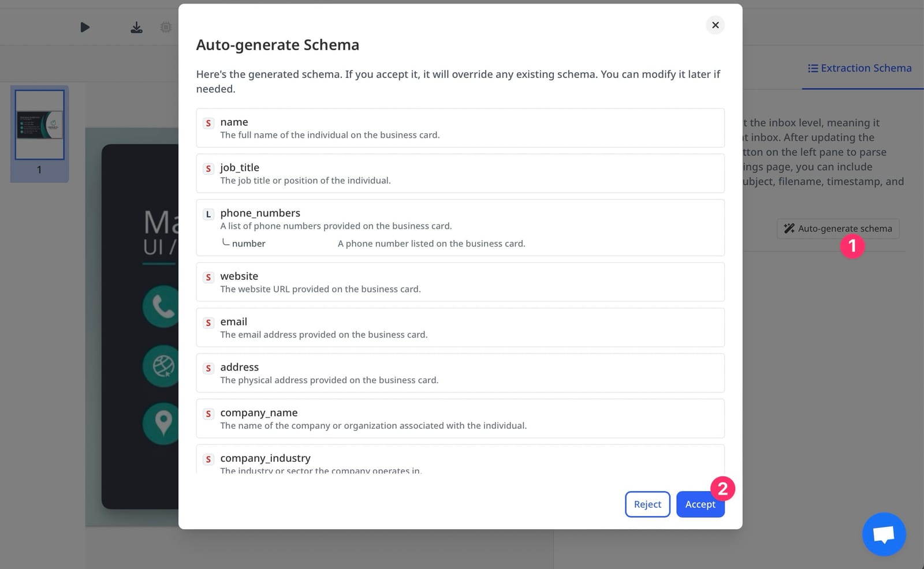Close the Auto-generate Schema dialog
The image size is (924, 569).
[x=715, y=25]
